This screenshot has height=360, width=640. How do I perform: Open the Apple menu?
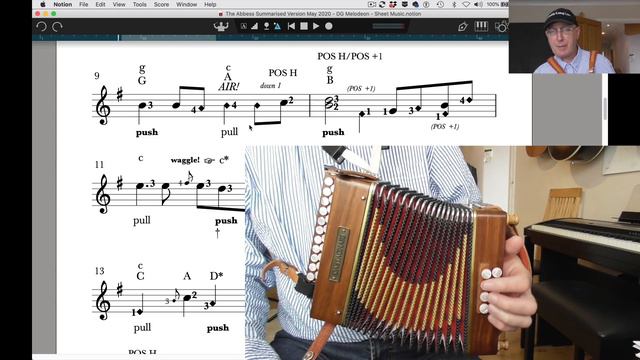[x=42, y=4]
